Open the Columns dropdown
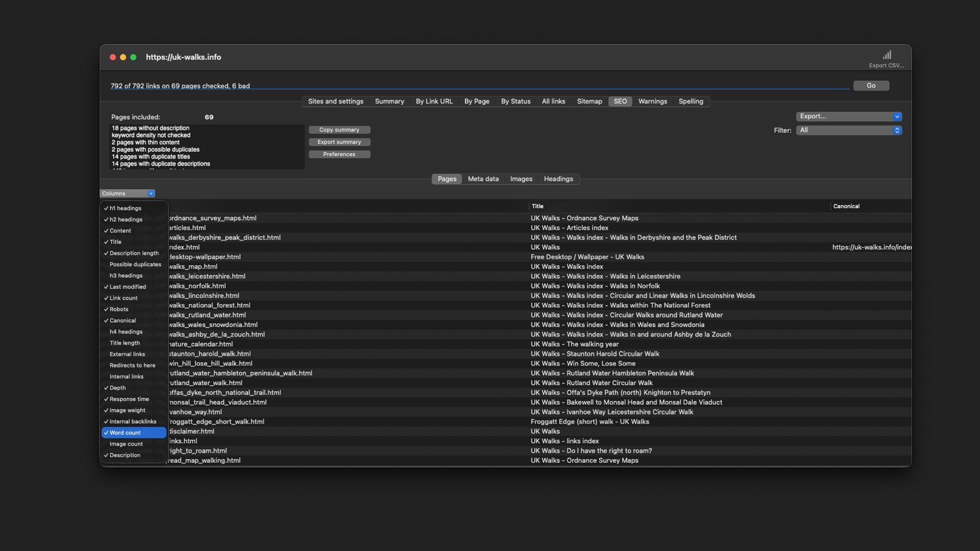980x551 pixels. 127,193
